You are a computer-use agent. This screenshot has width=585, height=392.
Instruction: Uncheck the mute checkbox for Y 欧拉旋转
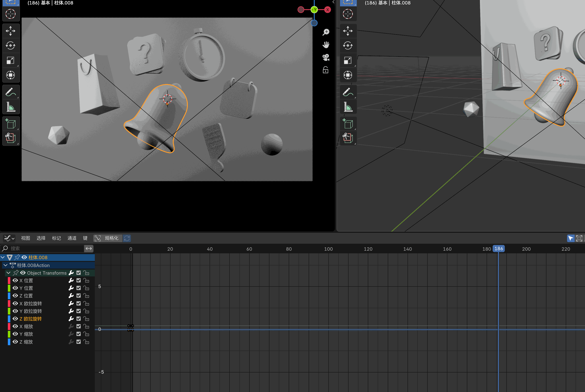(x=78, y=311)
